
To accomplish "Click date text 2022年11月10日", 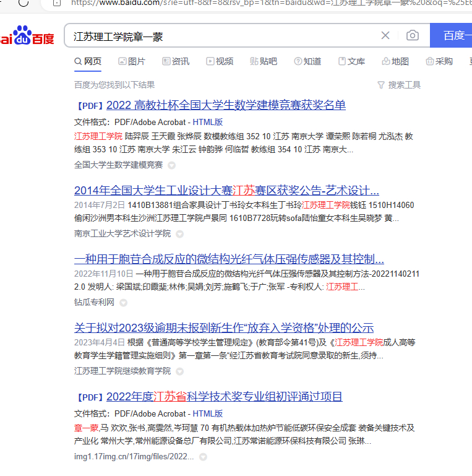I will click(x=104, y=274).
